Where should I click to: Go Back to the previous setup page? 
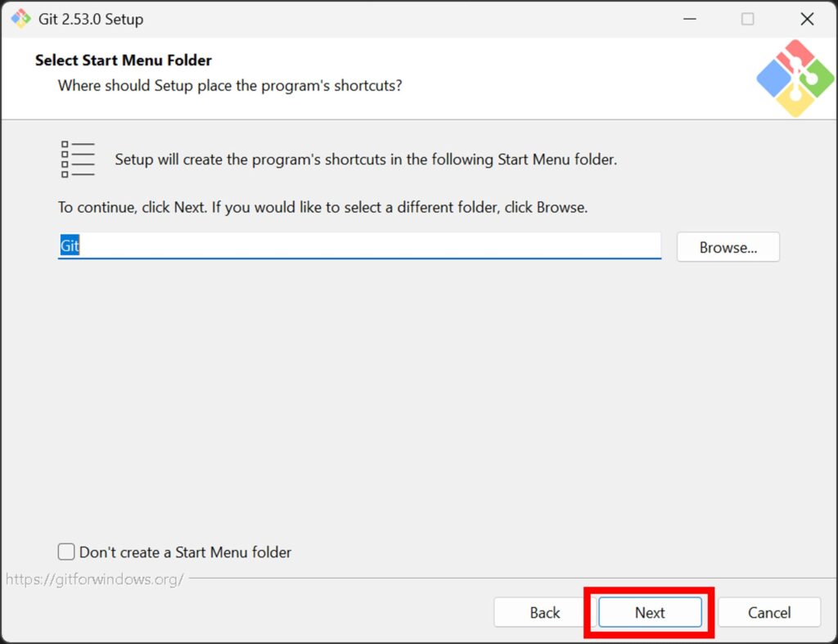pyautogui.click(x=544, y=613)
